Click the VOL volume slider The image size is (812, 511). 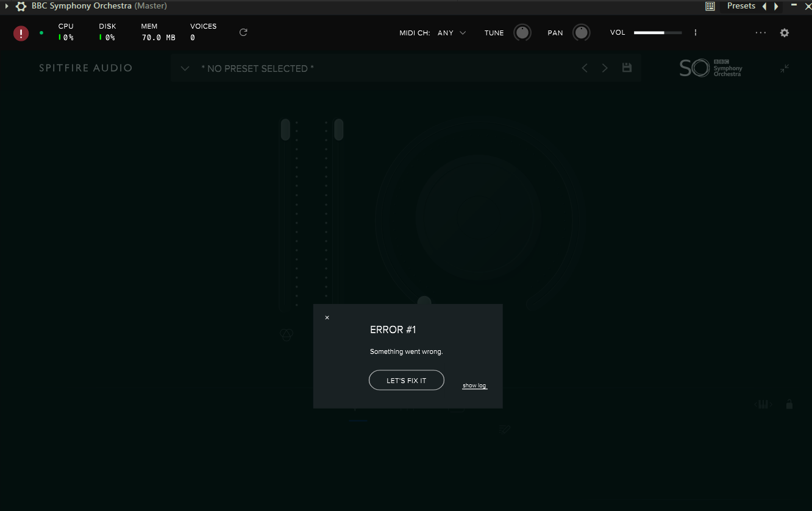(x=658, y=33)
